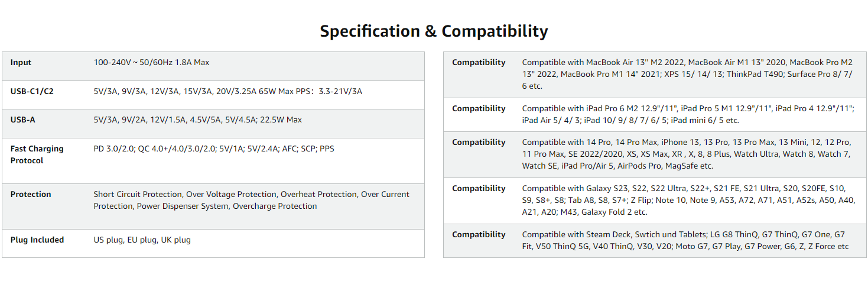Select the USB-A row label
The height and width of the screenshot is (297, 868).
tap(23, 120)
